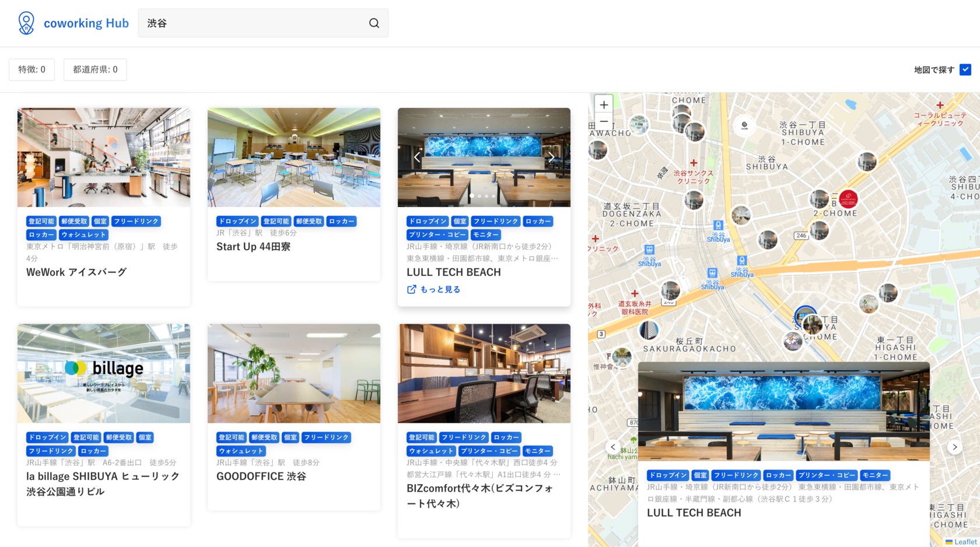980x547 pixels.
Task: Click the もっと見る link
Action: coord(440,289)
